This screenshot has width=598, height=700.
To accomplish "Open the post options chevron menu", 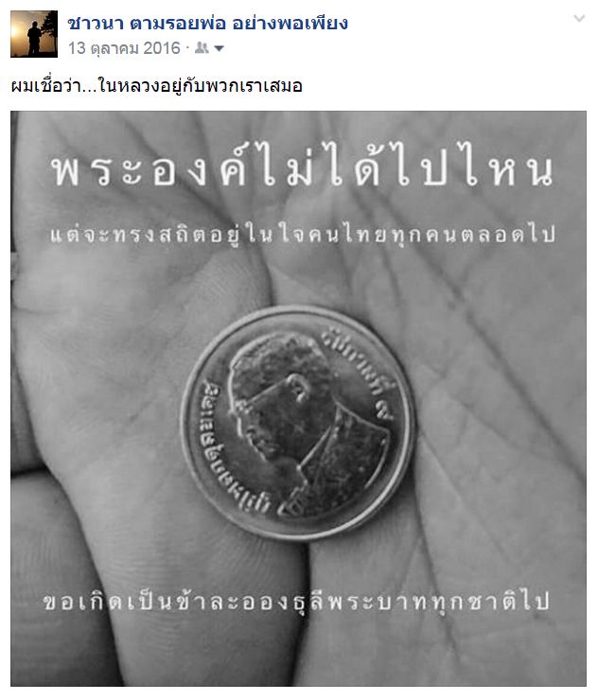I will [x=579, y=18].
